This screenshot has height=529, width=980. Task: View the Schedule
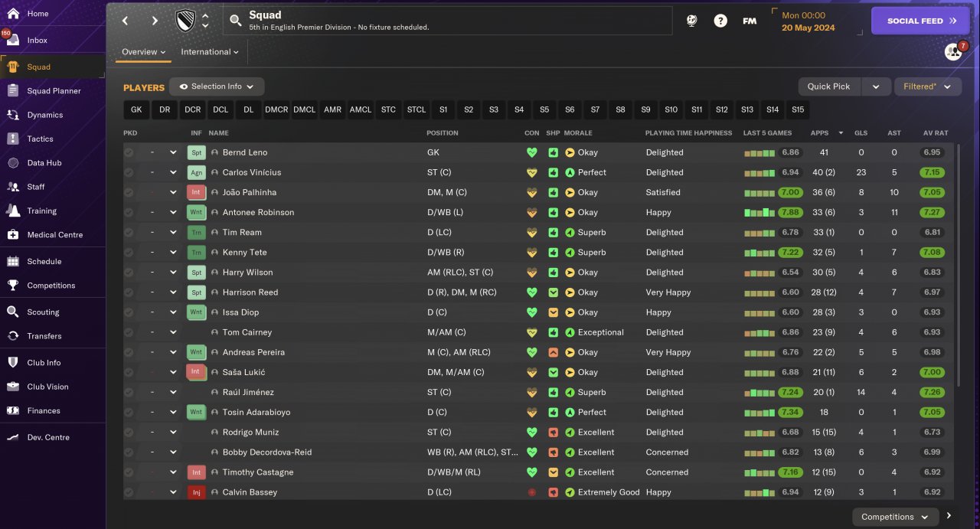click(x=44, y=261)
